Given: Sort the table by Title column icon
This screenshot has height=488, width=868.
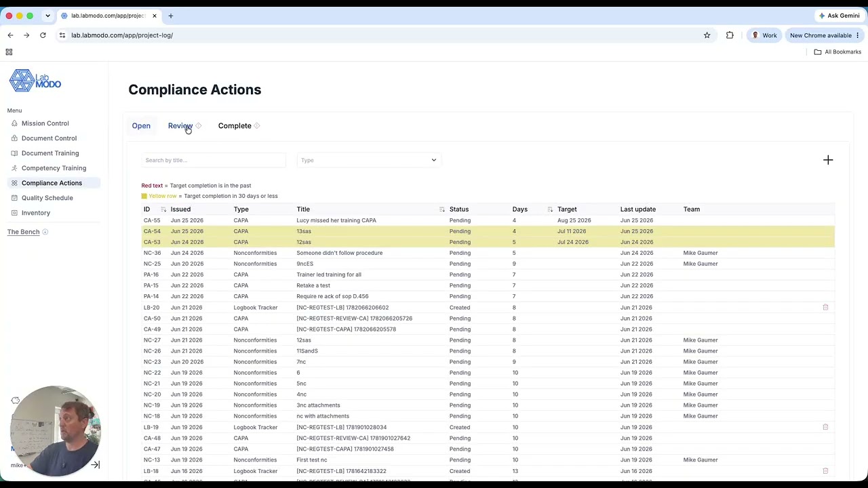Looking at the screenshot, I should [442, 209].
